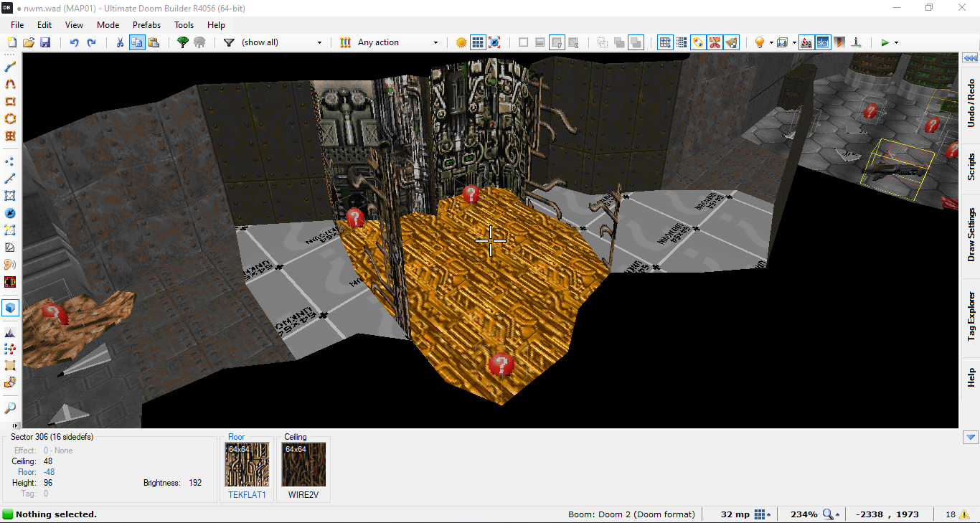Select the Draw Curve tool in sidebar
The image size is (980, 523).
tap(10, 84)
